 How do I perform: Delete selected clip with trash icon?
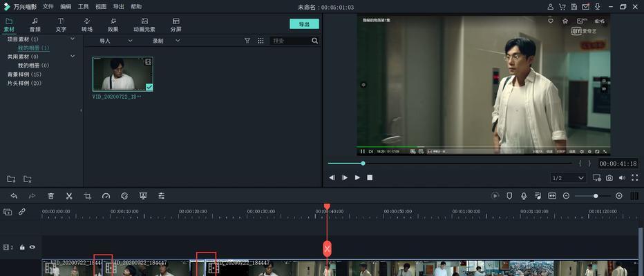point(51,196)
